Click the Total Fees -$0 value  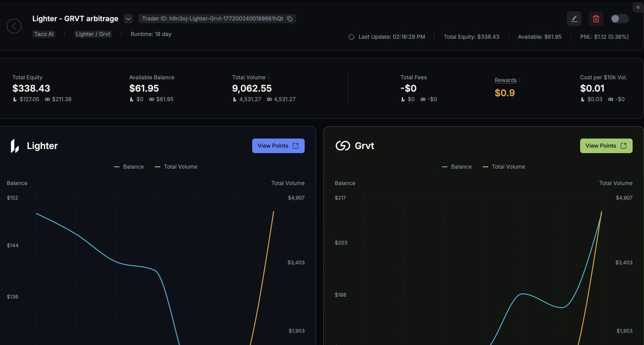(x=408, y=88)
